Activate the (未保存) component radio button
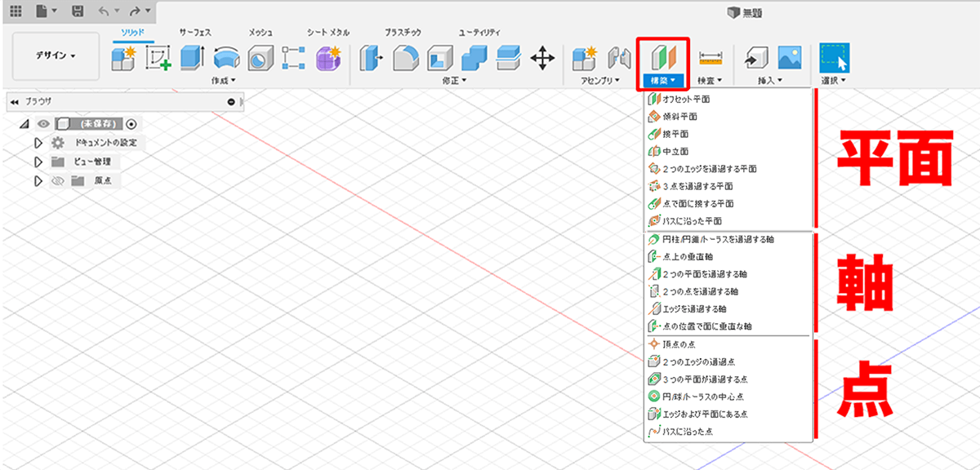This screenshot has width=980, height=470. pos(131,124)
